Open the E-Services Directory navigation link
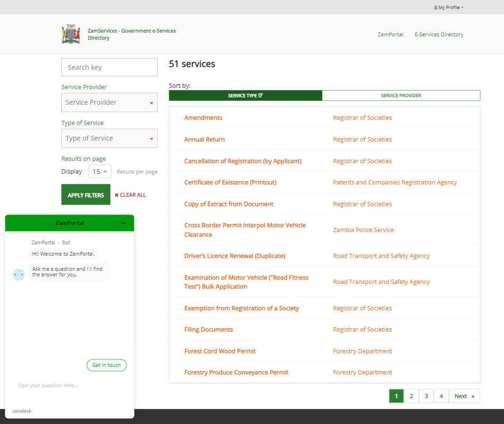Image resolution: width=504 pixels, height=424 pixels. [439, 34]
